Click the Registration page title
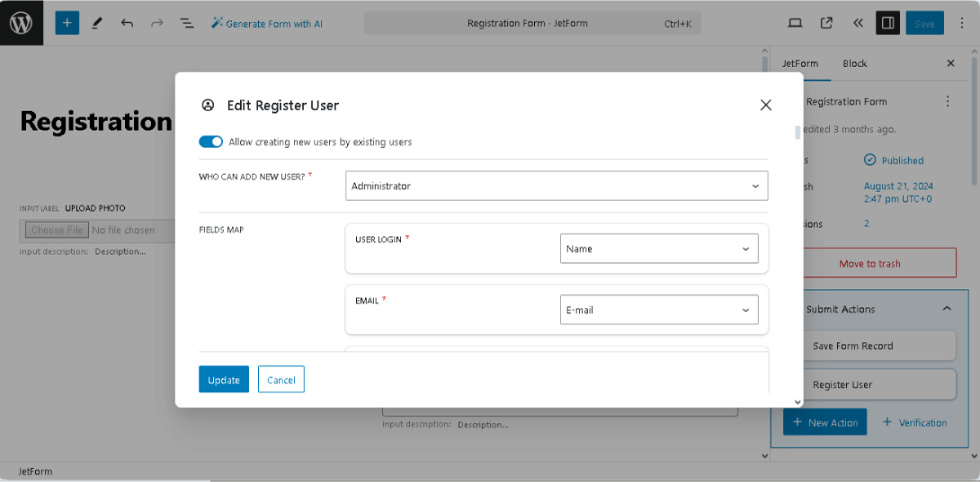 pos(96,121)
